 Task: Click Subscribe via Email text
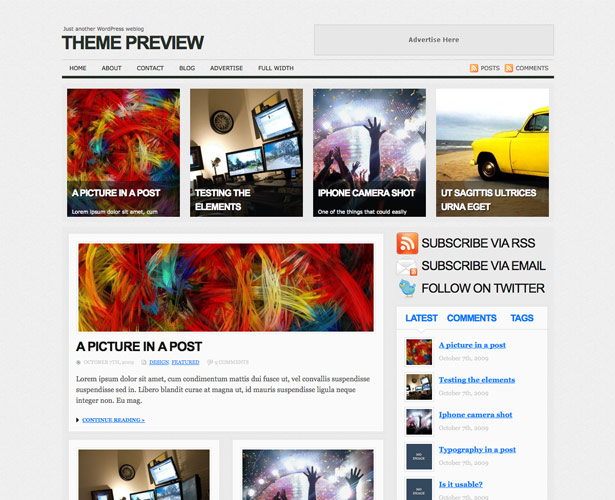[x=483, y=266]
